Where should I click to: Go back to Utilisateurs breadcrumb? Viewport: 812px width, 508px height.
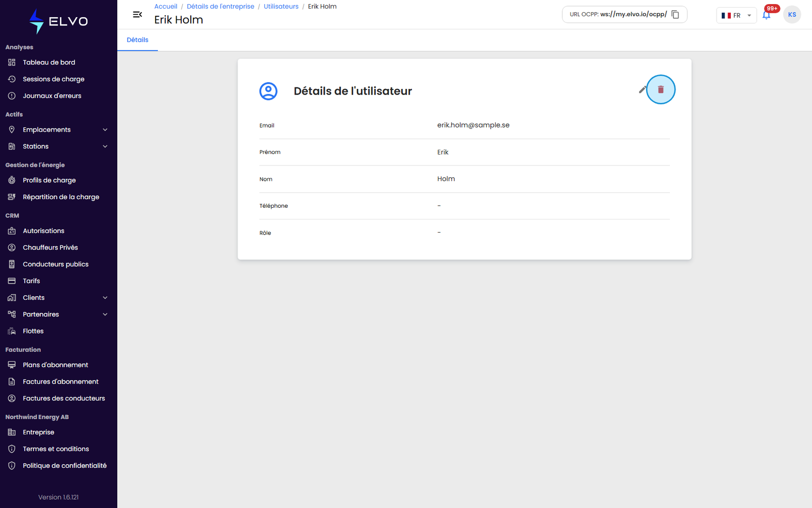click(281, 7)
